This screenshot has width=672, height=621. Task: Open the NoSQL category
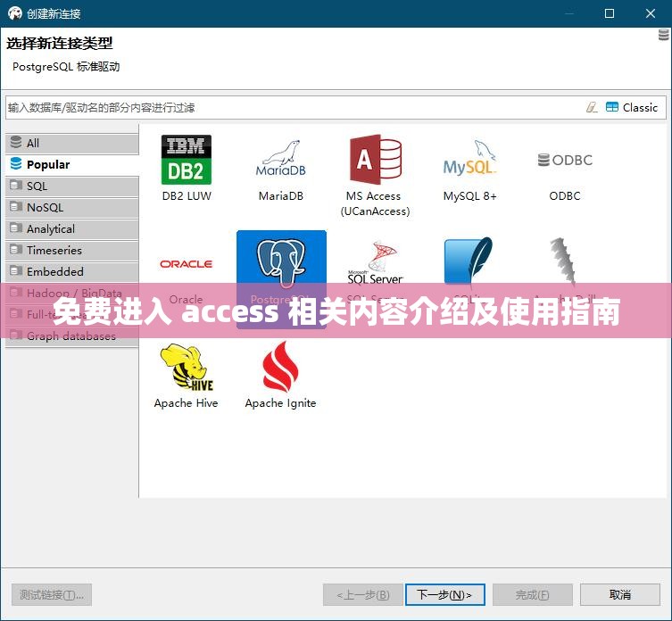click(x=72, y=207)
